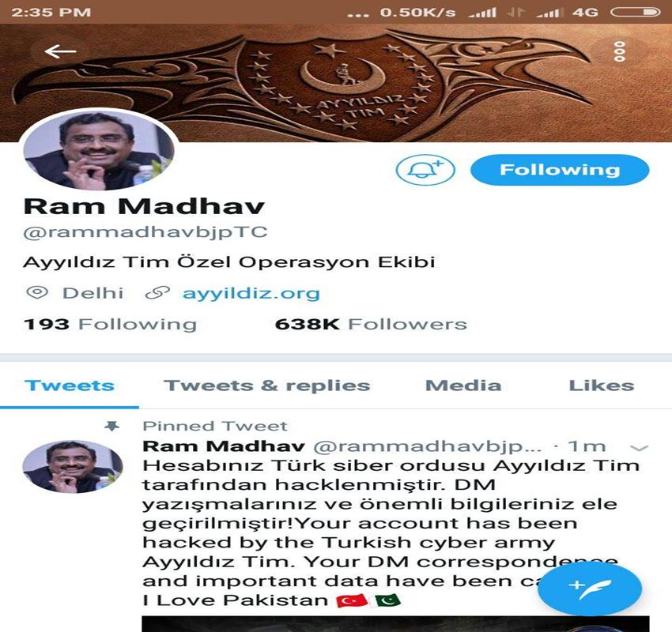Screen dimensions: 672x632
Task: Tap the Delhi location pin icon
Action: point(37,293)
